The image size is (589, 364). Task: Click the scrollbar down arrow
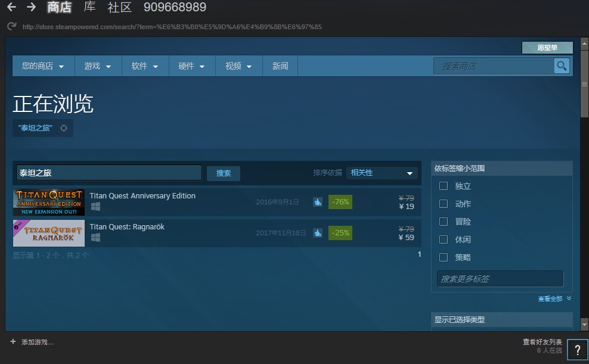click(584, 324)
